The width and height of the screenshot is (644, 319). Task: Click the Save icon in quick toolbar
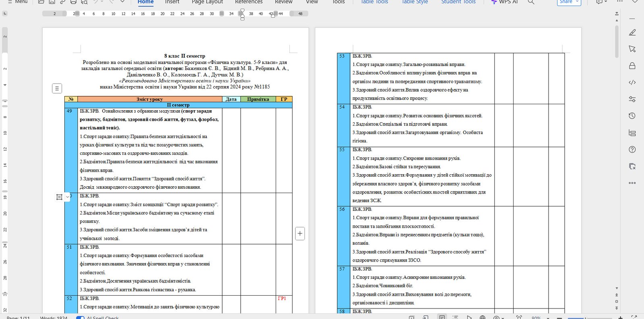[x=52, y=2]
